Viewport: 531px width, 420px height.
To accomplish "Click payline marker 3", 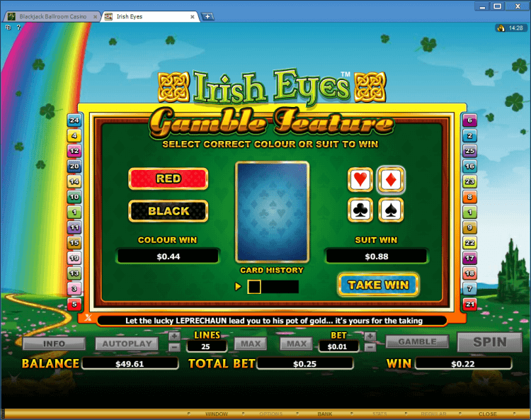I will [x=74, y=288].
